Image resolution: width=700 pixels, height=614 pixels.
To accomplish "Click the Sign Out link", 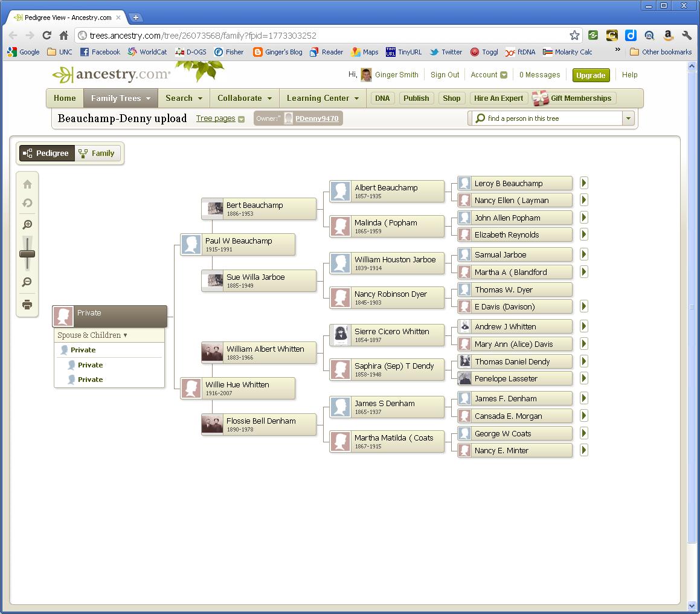I will point(445,74).
